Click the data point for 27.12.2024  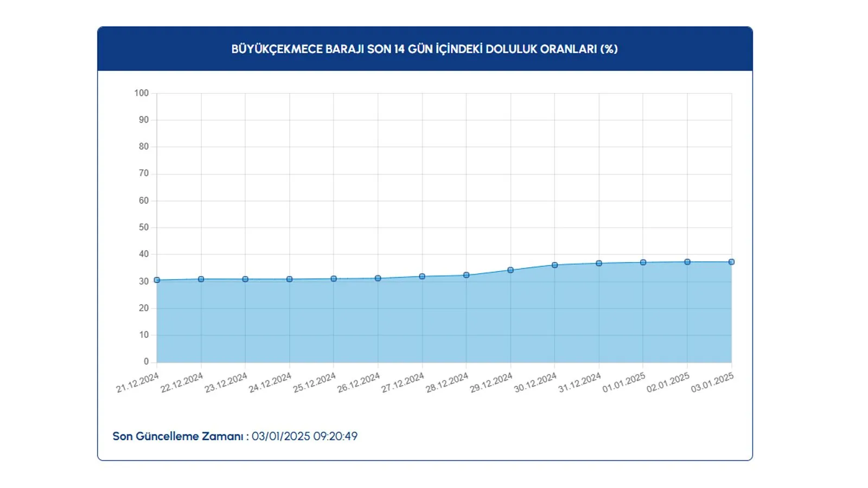pyautogui.click(x=422, y=277)
